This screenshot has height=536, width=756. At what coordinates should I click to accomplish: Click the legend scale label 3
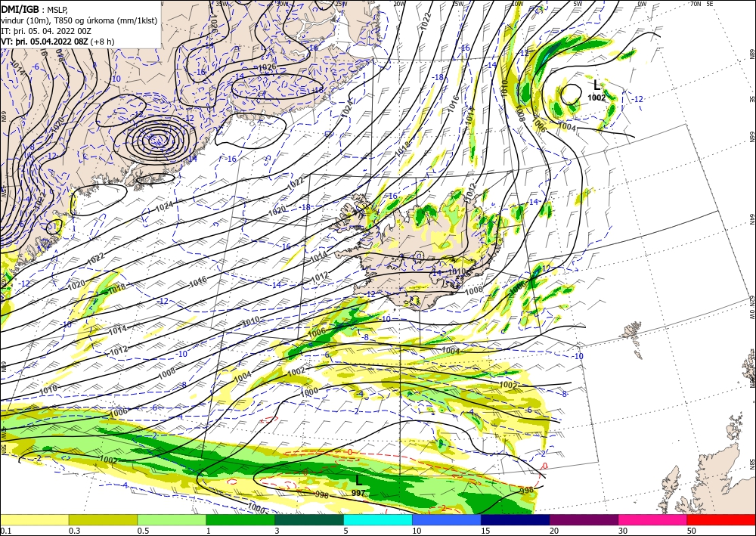[x=277, y=531]
